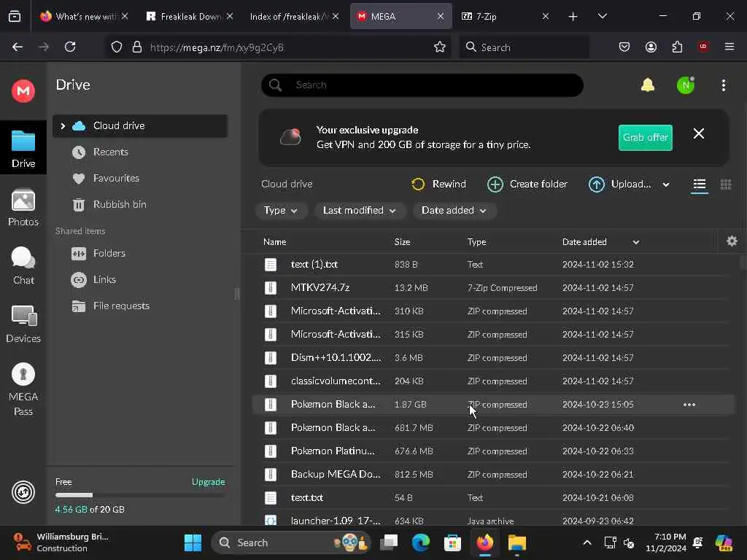Screen dimensions: 747x560
Task: Click the storage usage progress bar
Action: point(140,495)
